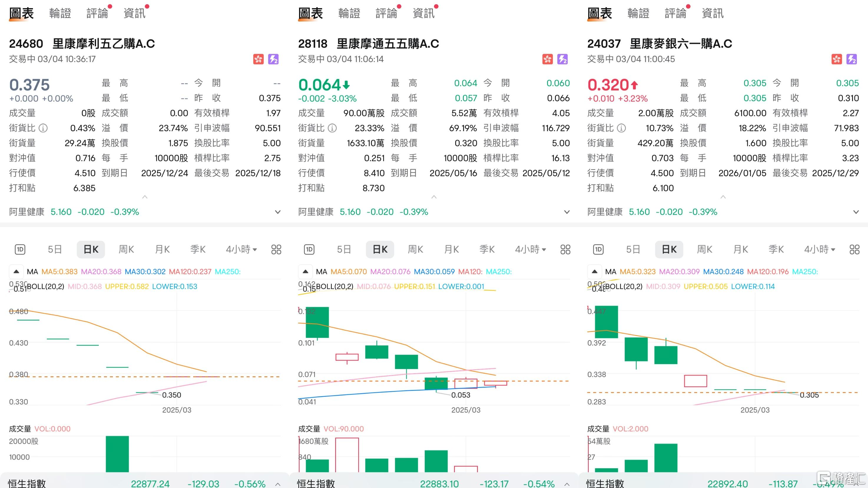Screen dimensions: 868x488
Task: Click 行使價 4.510 value in 24680 panel
Action: [85, 173]
